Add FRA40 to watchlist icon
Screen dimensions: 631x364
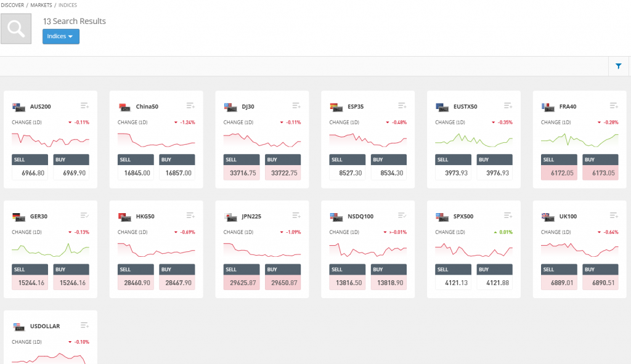click(x=614, y=106)
